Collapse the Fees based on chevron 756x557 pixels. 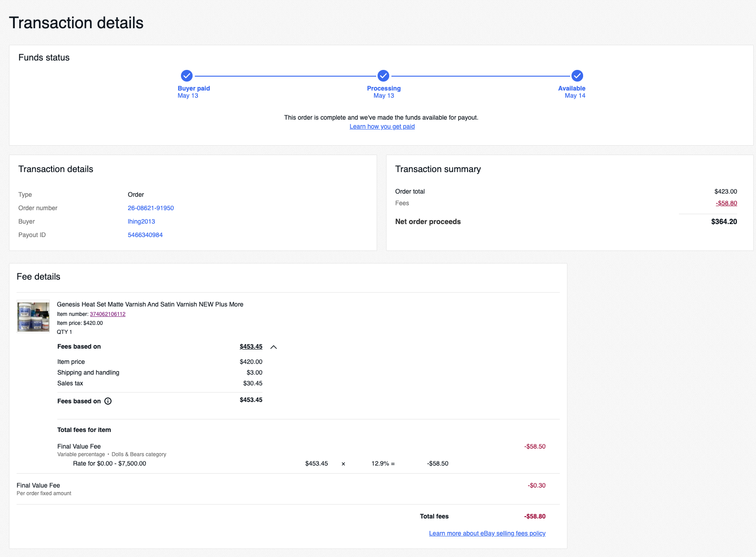coord(274,347)
